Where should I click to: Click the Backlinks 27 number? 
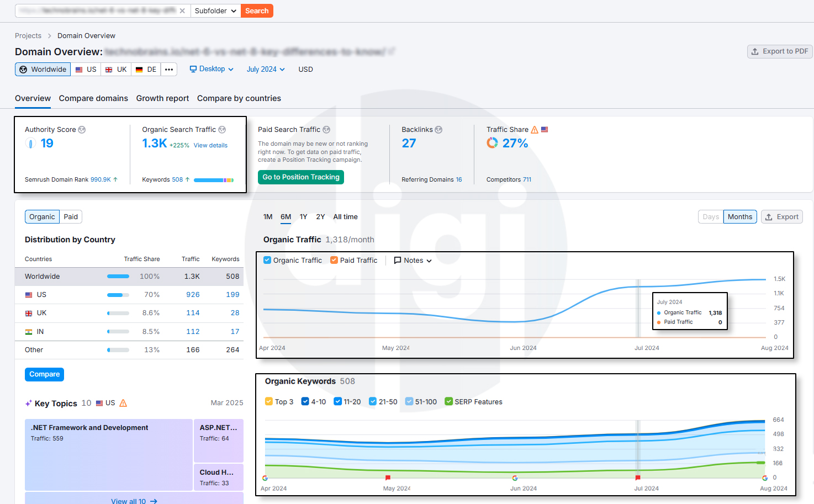click(409, 144)
